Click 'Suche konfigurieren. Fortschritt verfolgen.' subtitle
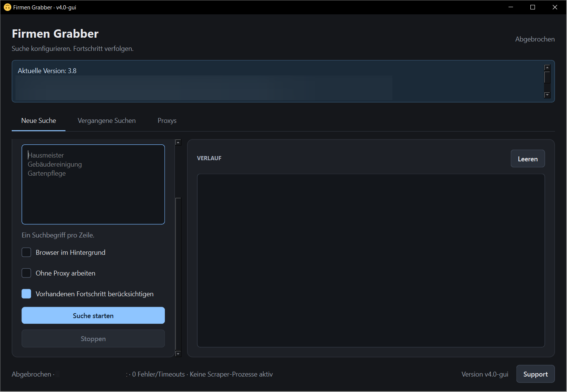 (x=72, y=49)
